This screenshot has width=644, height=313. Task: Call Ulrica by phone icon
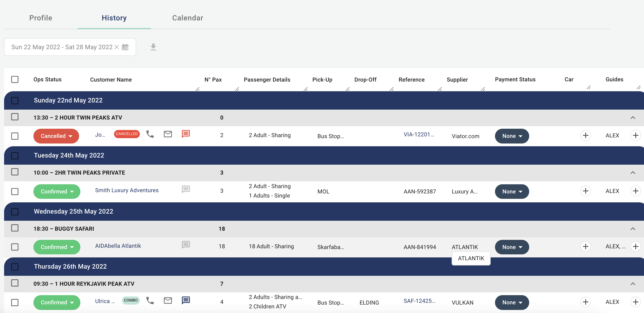coord(150,301)
